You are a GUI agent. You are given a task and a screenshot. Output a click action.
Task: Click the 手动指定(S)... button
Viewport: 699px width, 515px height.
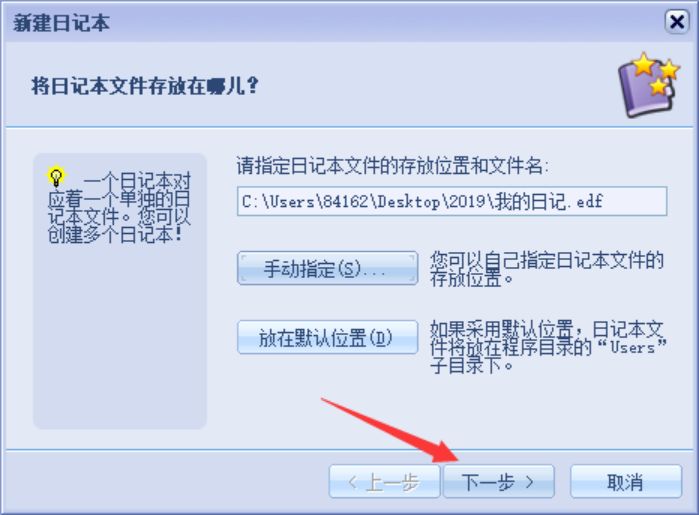328,268
